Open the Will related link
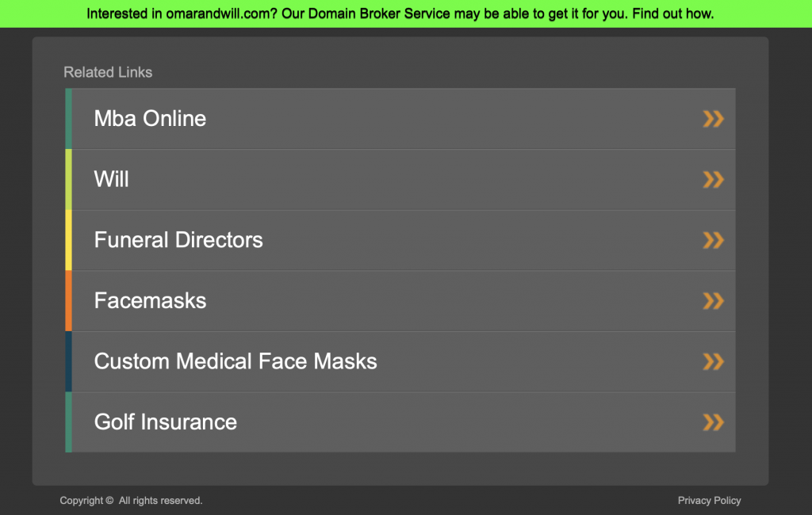The image size is (812, 515). click(112, 180)
